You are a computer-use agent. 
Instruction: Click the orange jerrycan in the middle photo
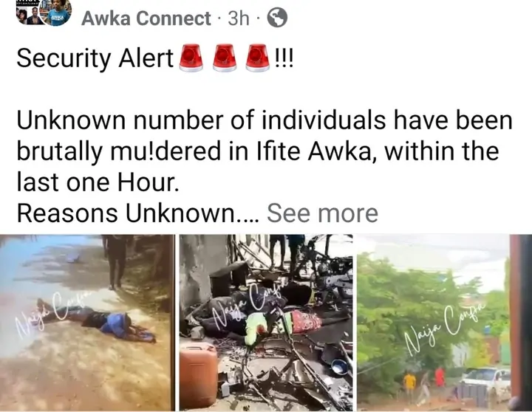(199, 374)
